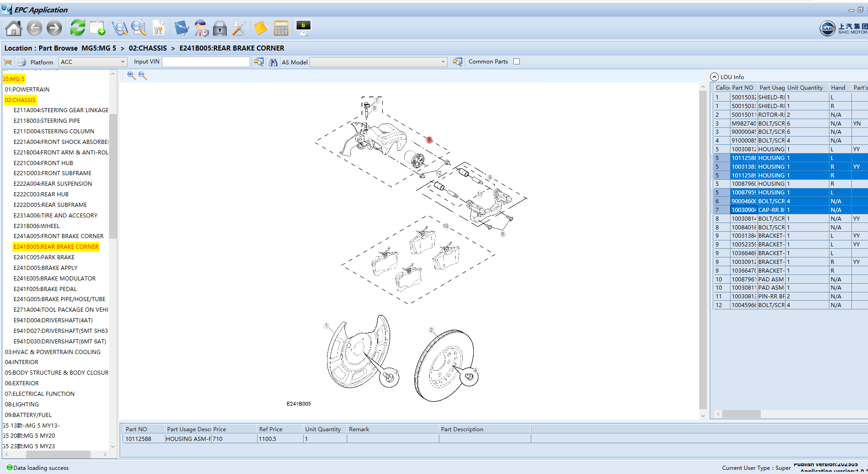Click the padlock icon in toolbar
Image resolution: width=868 pixels, height=474 pixels.
coord(220,29)
